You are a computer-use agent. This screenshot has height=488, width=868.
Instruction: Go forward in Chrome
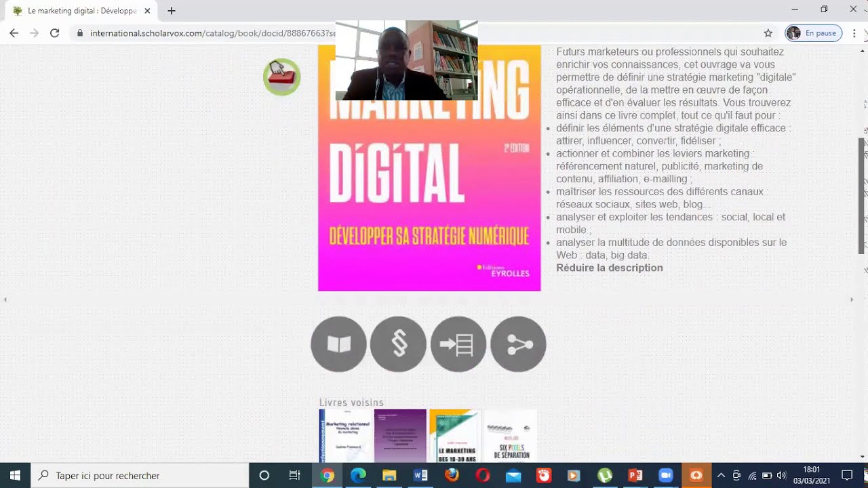coord(34,33)
